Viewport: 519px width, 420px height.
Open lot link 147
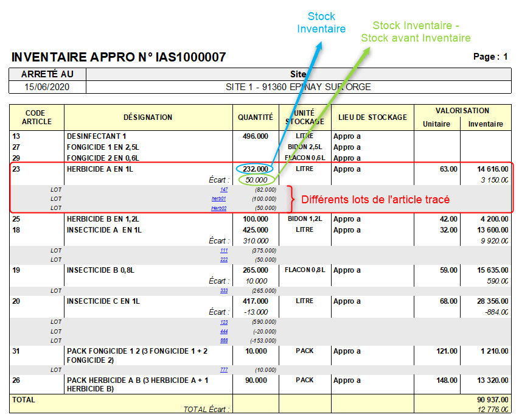point(223,190)
